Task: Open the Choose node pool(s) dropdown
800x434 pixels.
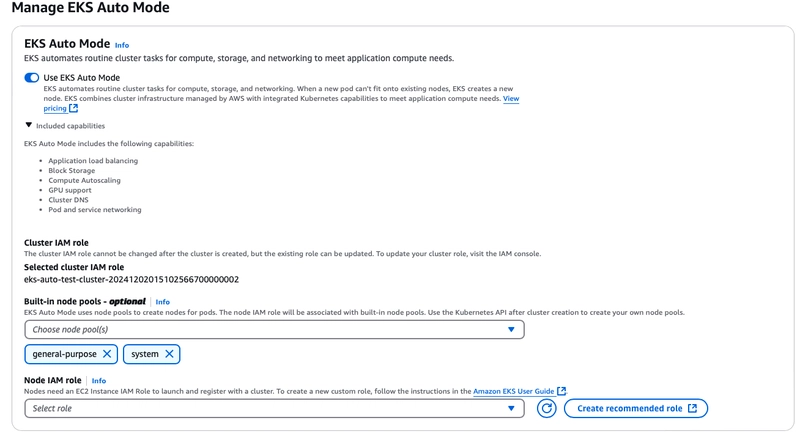Action: (270, 329)
